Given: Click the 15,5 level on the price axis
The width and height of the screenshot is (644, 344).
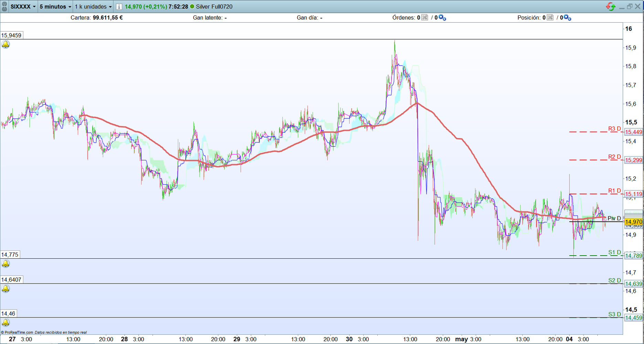Looking at the screenshot, I should pos(631,122).
